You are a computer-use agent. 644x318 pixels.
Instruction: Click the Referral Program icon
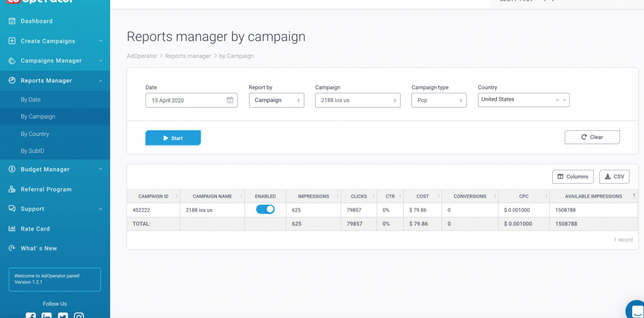coord(12,190)
